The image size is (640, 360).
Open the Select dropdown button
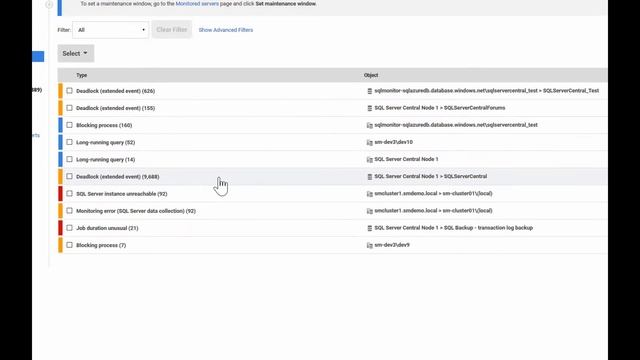click(76, 53)
